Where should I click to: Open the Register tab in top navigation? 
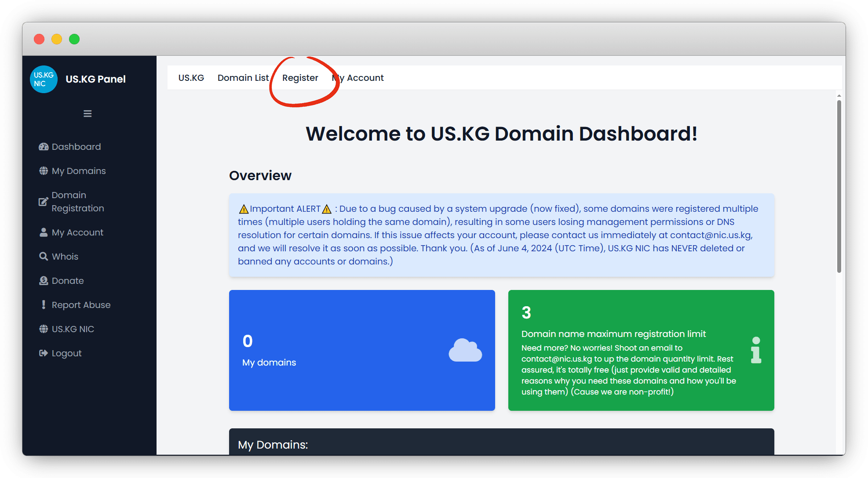[x=300, y=78]
